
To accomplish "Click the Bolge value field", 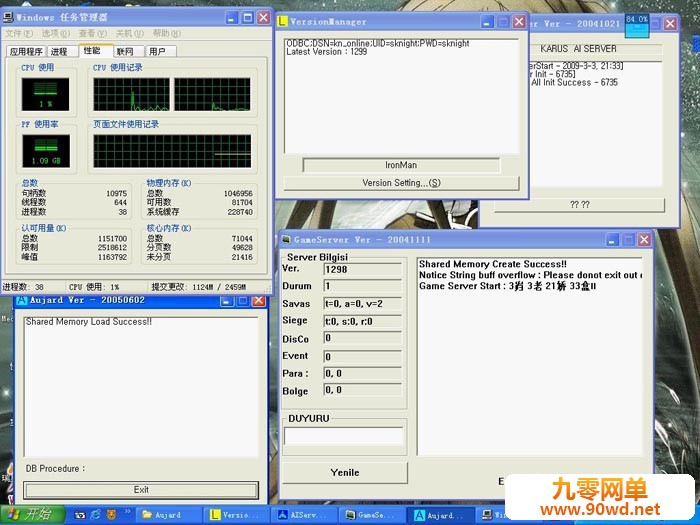I will pos(362,390).
